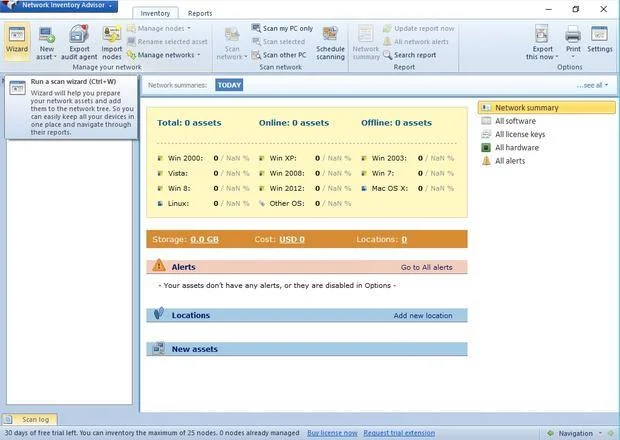620x440 pixels.
Task: Click the Export this now icon
Action: 542,34
